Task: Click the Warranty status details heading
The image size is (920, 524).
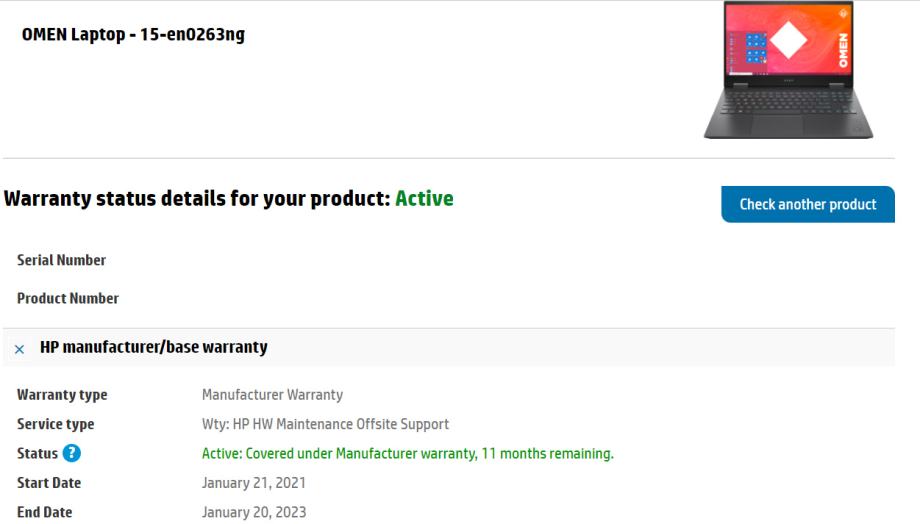Action: click(196, 198)
